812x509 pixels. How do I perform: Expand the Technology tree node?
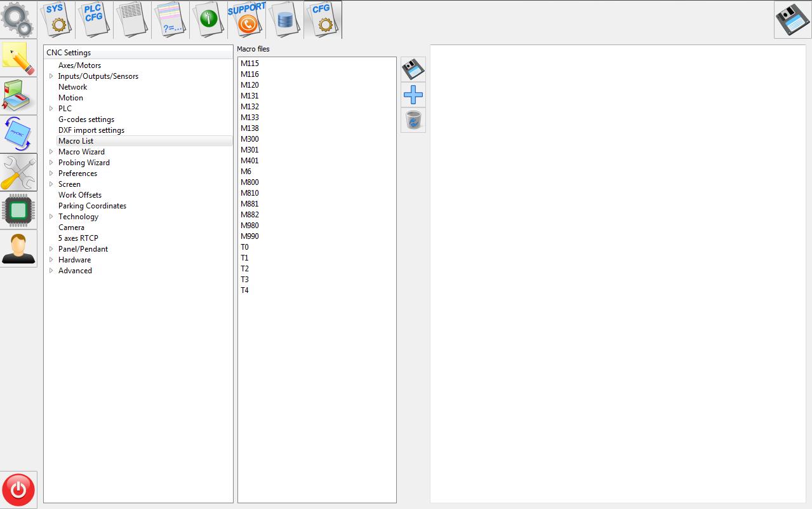tap(51, 217)
